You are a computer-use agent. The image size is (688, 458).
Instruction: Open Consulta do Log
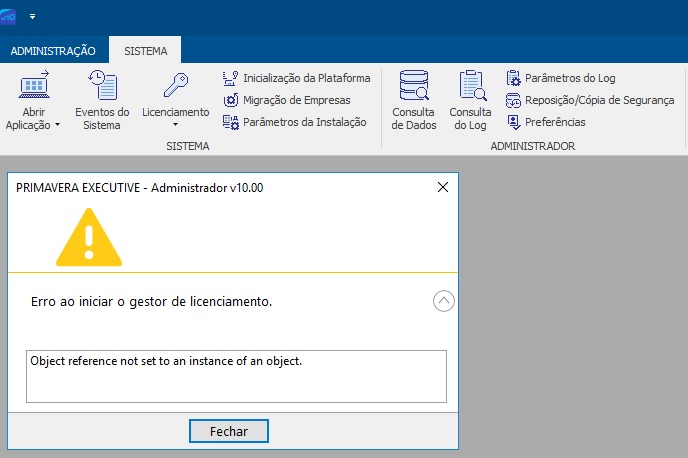[470, 101]
